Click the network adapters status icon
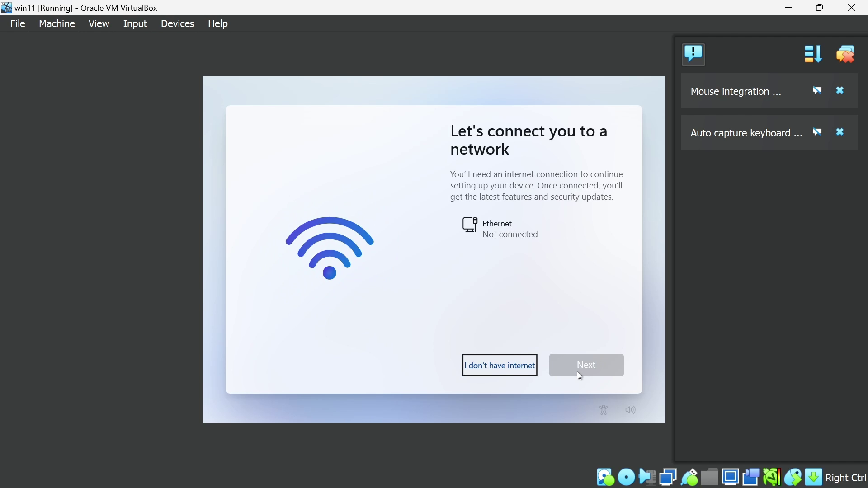 pos(668,477)
